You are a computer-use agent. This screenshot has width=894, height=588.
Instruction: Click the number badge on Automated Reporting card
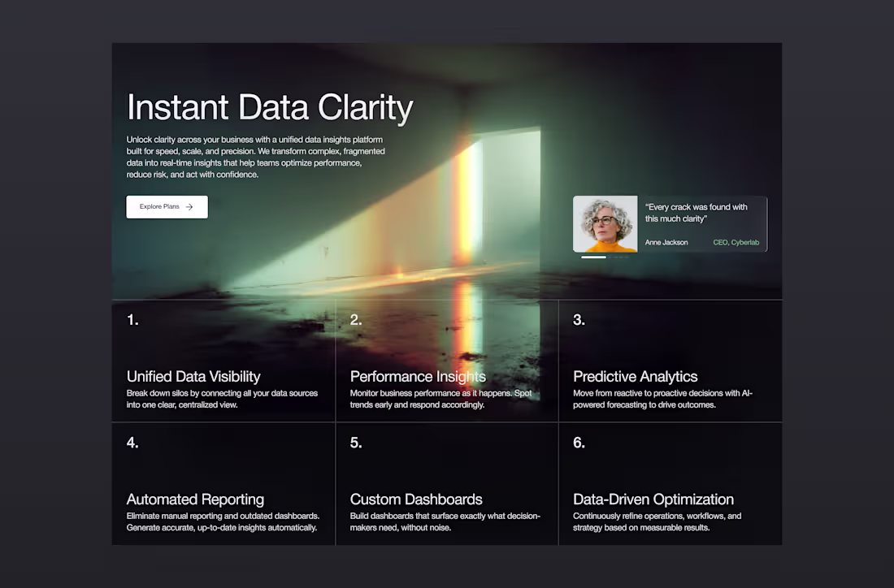[132, 443]
